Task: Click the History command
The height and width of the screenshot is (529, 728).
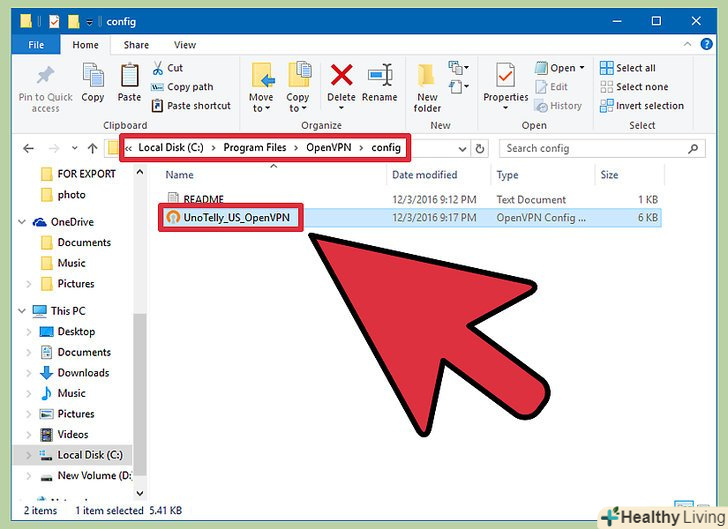Action: tap(558, 106)
